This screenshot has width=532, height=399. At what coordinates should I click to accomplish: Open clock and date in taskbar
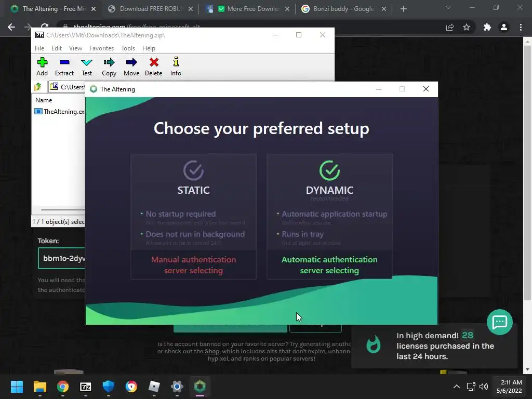[509, 387]
